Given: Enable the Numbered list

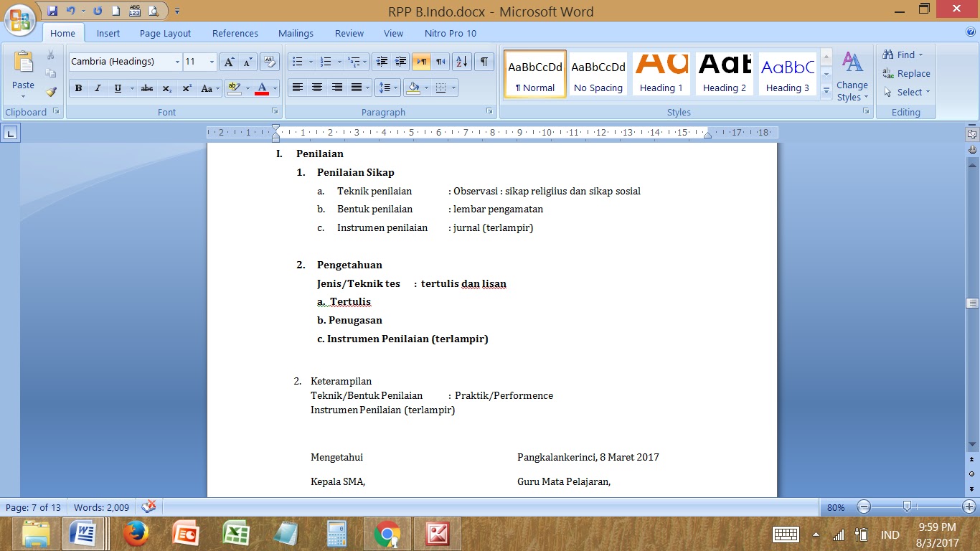Looking at the screenshot, I should point(324,61).
